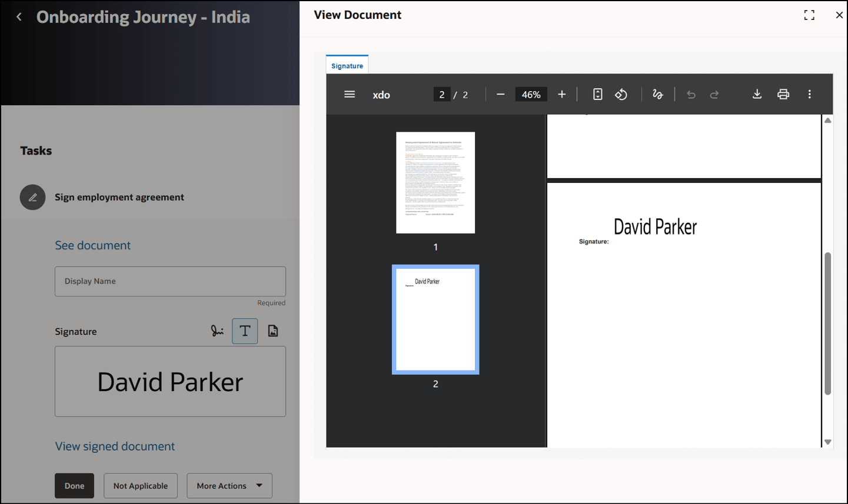Switch to the Signature tab
Viewport: 848px width, 504px height.
(347, 65)
